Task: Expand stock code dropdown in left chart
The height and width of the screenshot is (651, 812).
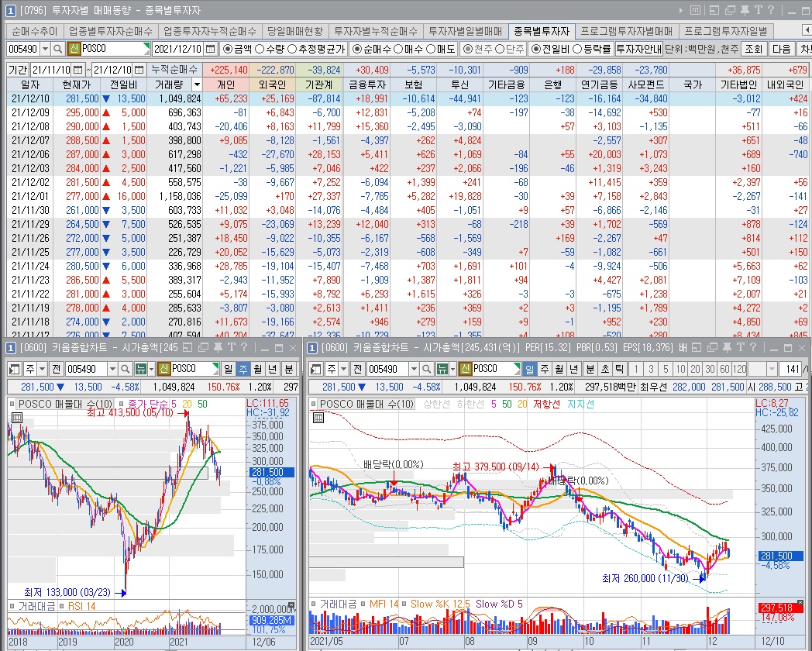Action: click(x=112, y=369)
